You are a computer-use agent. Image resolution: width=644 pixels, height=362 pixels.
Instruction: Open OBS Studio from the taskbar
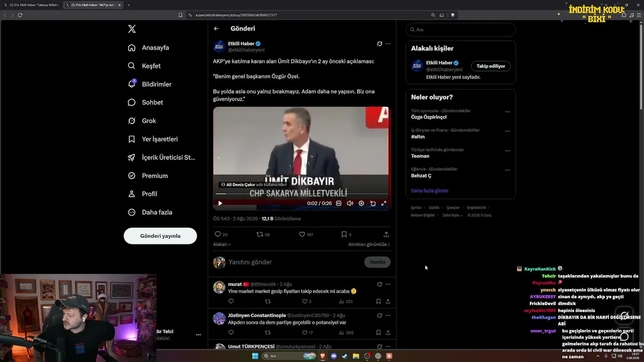tap(367, 356)
